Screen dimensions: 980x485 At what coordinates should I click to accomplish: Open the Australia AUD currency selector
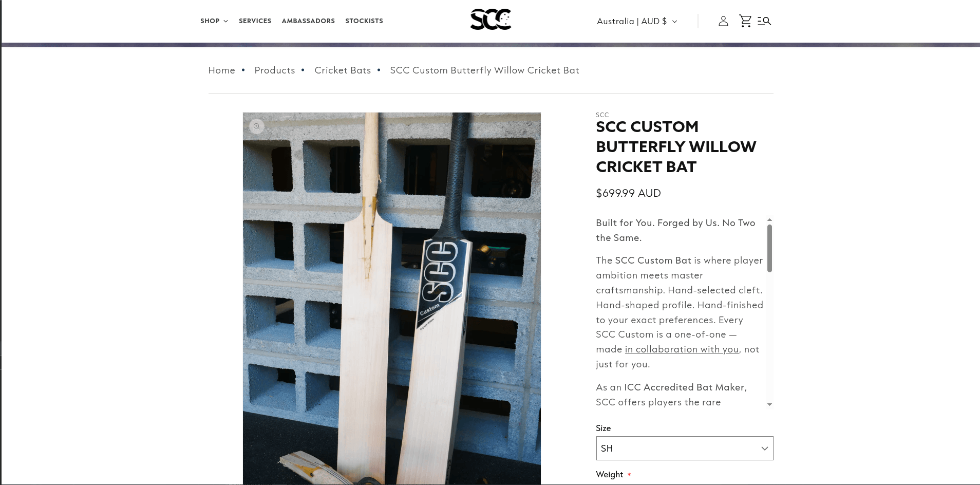point(637,21)
